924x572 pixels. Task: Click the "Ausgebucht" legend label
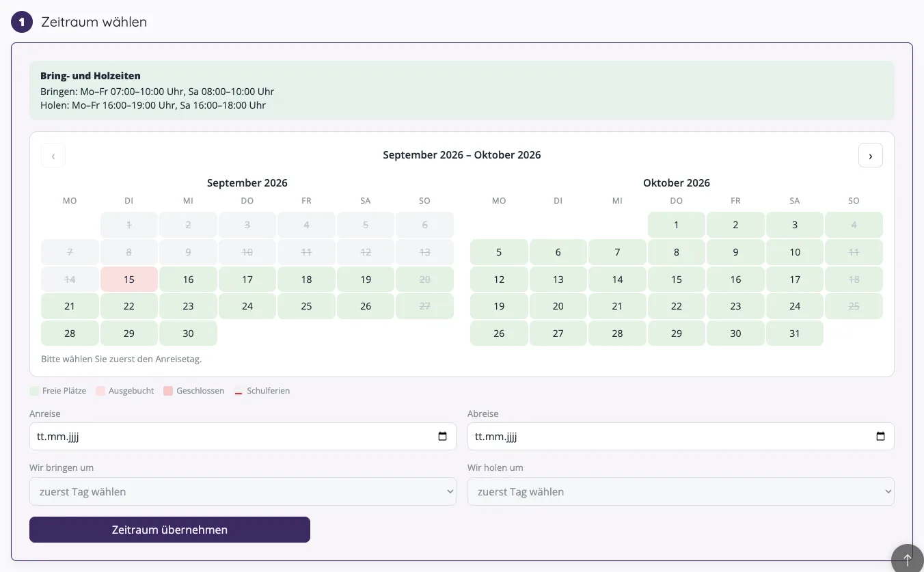click(131, 391)
